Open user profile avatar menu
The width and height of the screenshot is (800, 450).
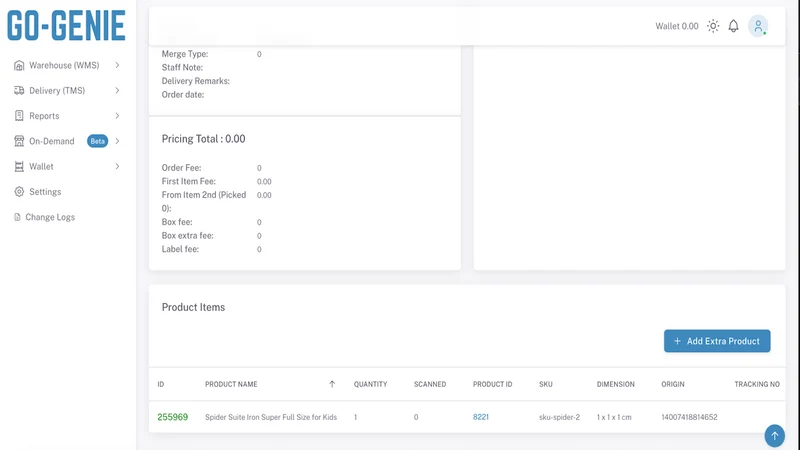[758, 26]
